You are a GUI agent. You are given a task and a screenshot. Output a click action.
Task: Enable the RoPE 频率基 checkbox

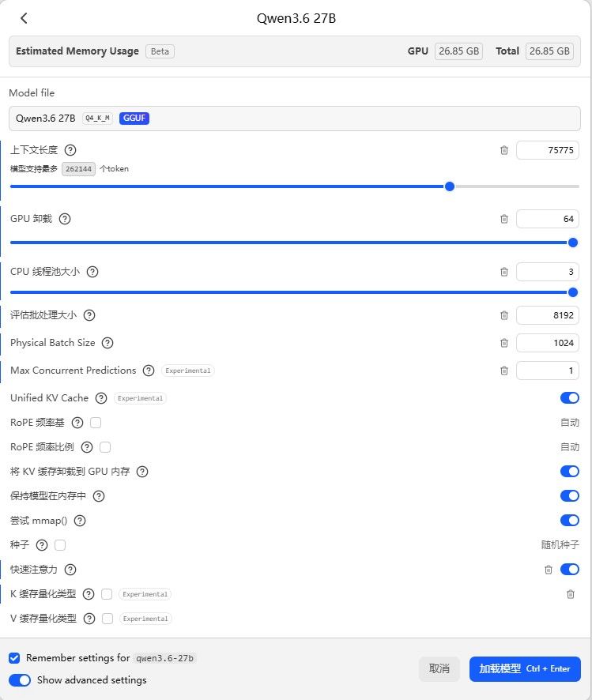pyautogui.click(x=96, y=423)
